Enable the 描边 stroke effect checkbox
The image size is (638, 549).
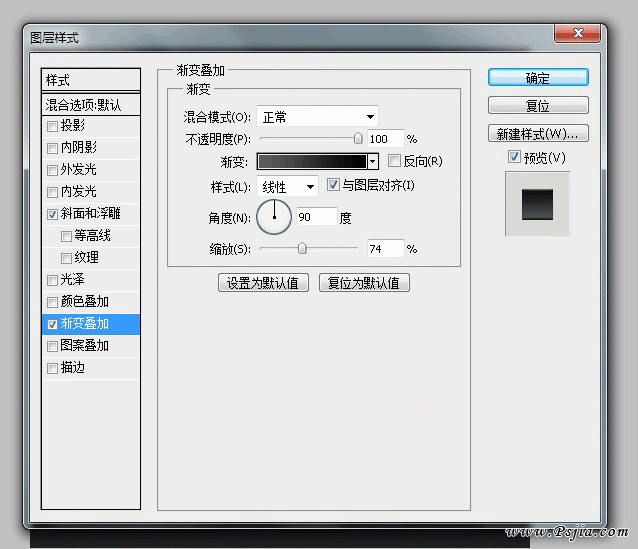click(52, 368)
